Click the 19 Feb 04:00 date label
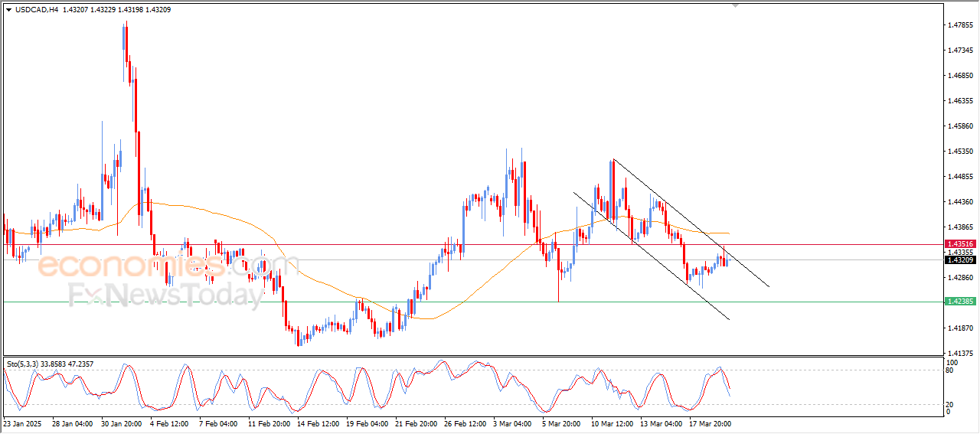The width and height of the screenshot is (980, 434). [367, 423]
